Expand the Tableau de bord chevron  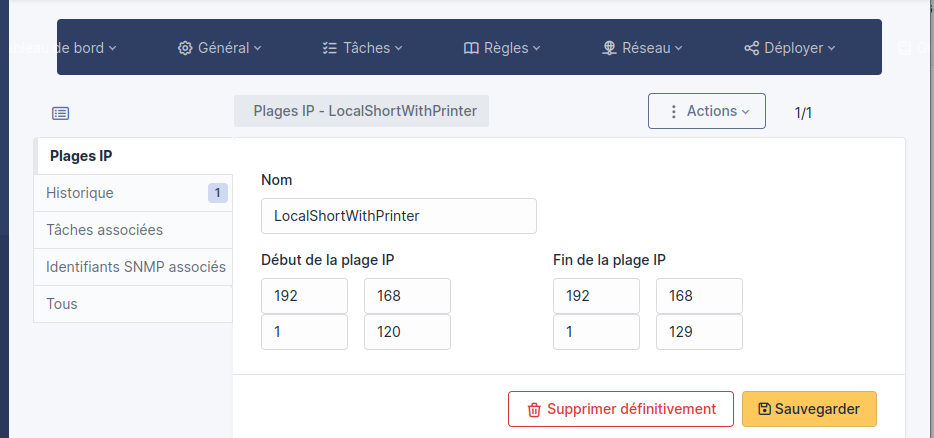coord(113,48)
